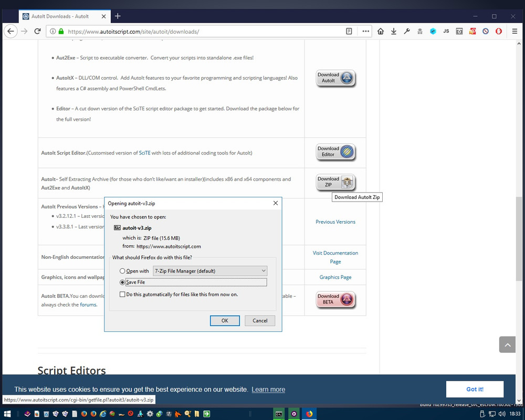Click the blue circle-slash blocker extension icon

pyautogui.click(x=486, y=31)
